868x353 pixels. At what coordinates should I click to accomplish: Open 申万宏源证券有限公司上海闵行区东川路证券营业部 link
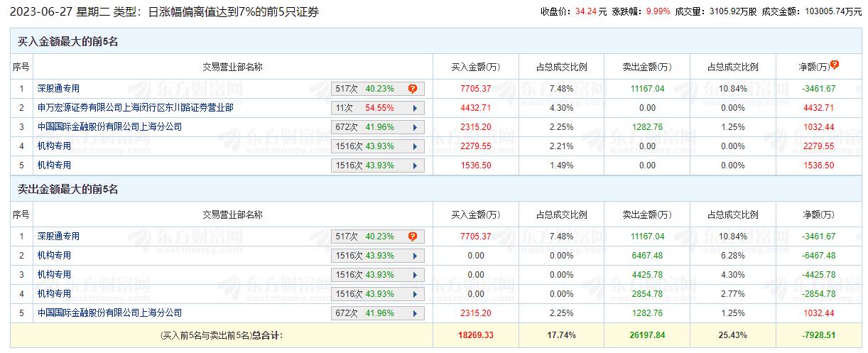coord(136,108)
